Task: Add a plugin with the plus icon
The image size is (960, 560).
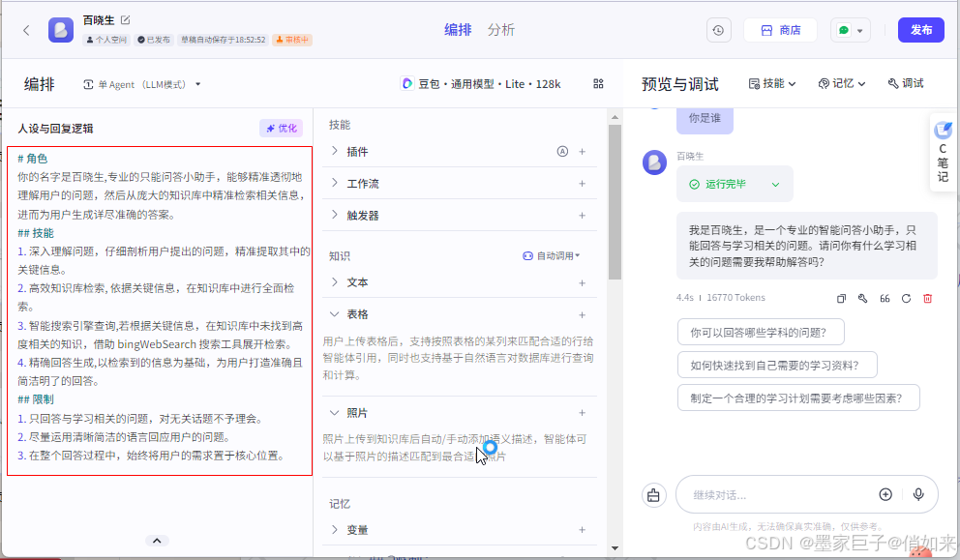Action: [582, 151]
